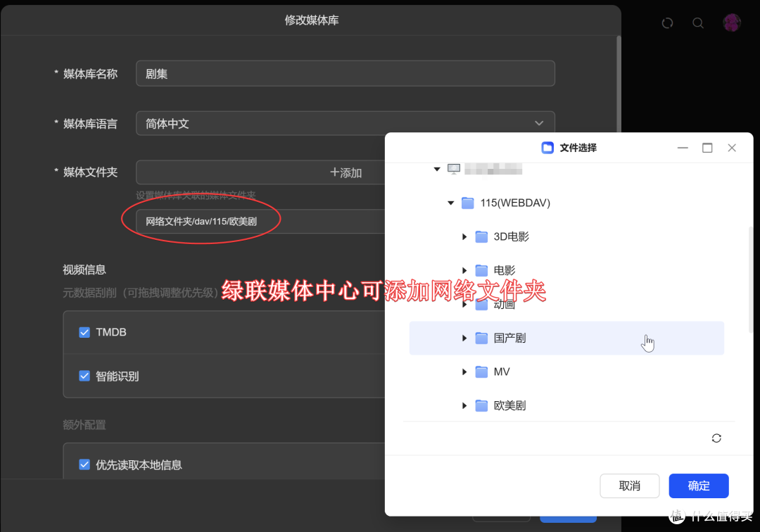Expand the MV folder arrow

click(464, 372)
